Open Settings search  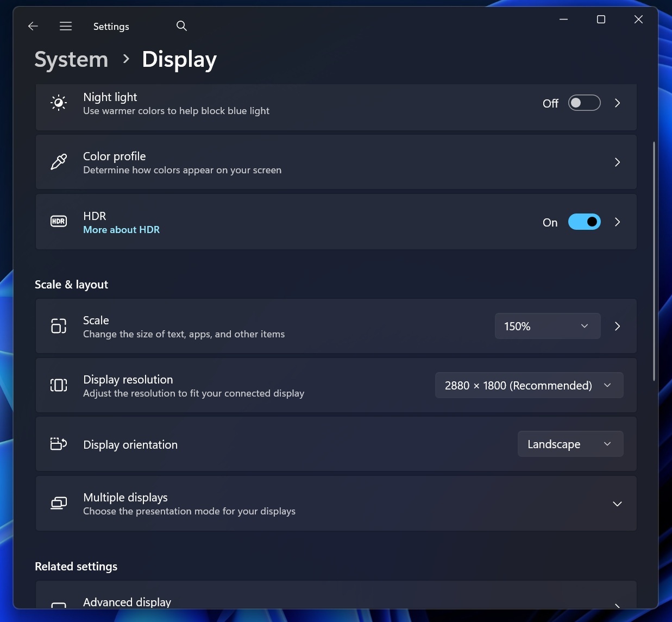(181, 26)
